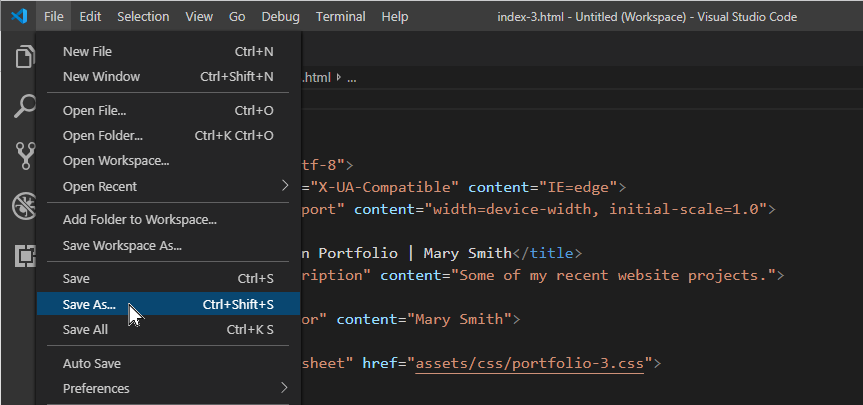Viewport: 863px width, 405px height.
Task: Open the View menu
Action: coord(199,17)
